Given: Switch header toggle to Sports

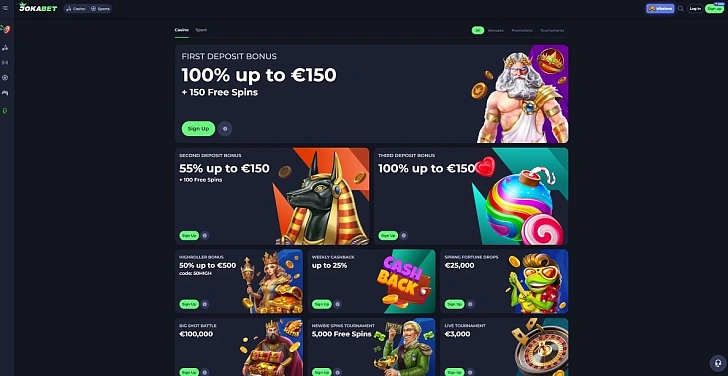Looking at the screenshot, I should [x=100, y=8].
